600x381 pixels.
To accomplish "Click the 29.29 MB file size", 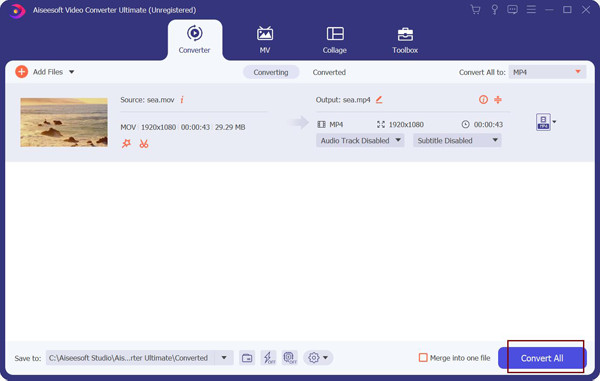I will tap(230, 127).
